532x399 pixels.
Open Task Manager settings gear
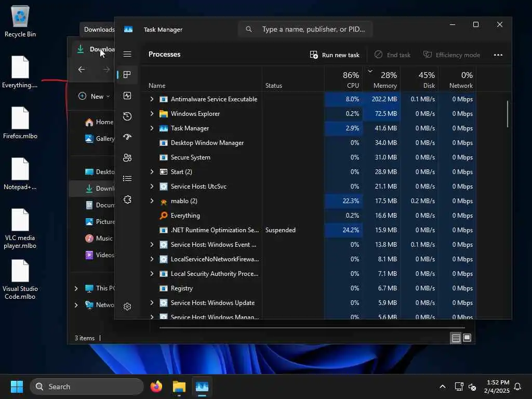pyautogui.click(x=127, y=307)
